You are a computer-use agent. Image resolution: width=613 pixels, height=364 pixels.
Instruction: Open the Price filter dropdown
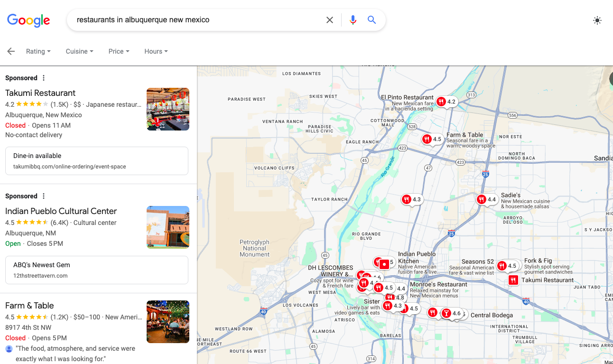coord(119,51)
